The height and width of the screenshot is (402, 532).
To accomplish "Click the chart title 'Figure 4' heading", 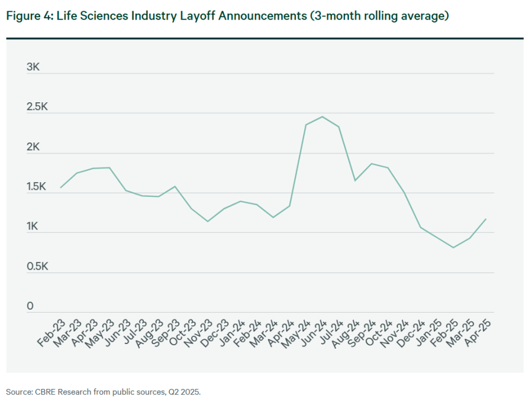I will coord(227,17).
